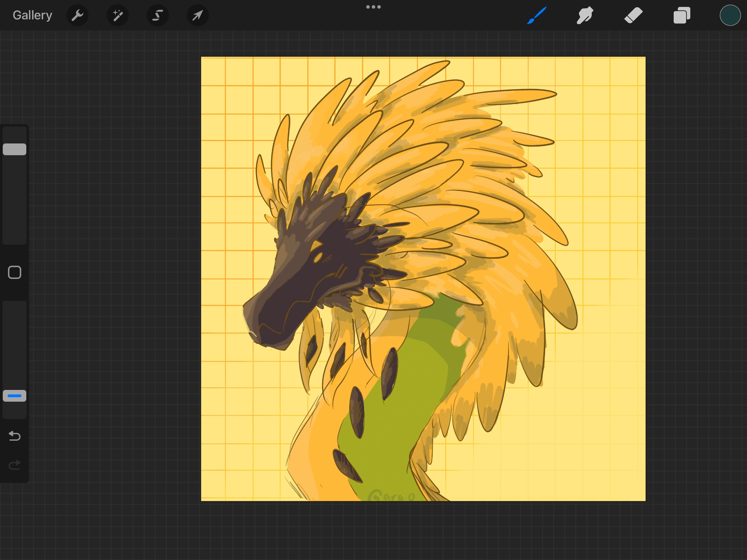Click the brush size slider handle
The image size is (747, 560).
[x=15, y=149]
